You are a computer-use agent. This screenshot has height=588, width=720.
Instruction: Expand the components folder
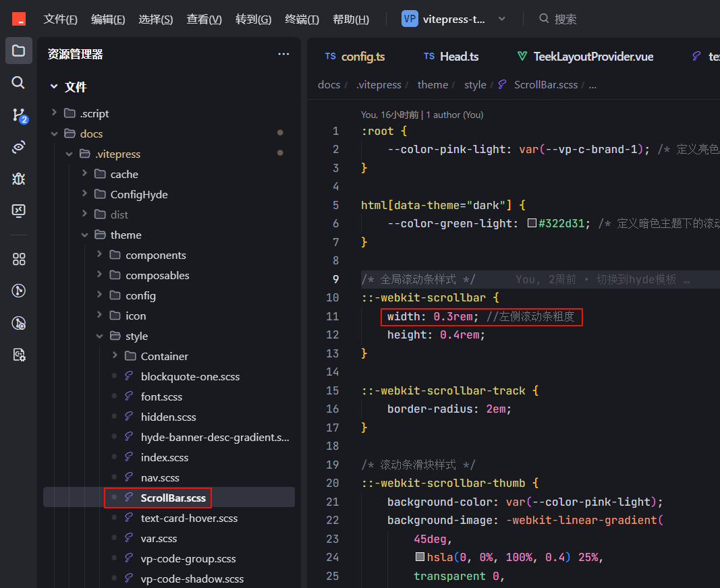click(x=100, y=254)
